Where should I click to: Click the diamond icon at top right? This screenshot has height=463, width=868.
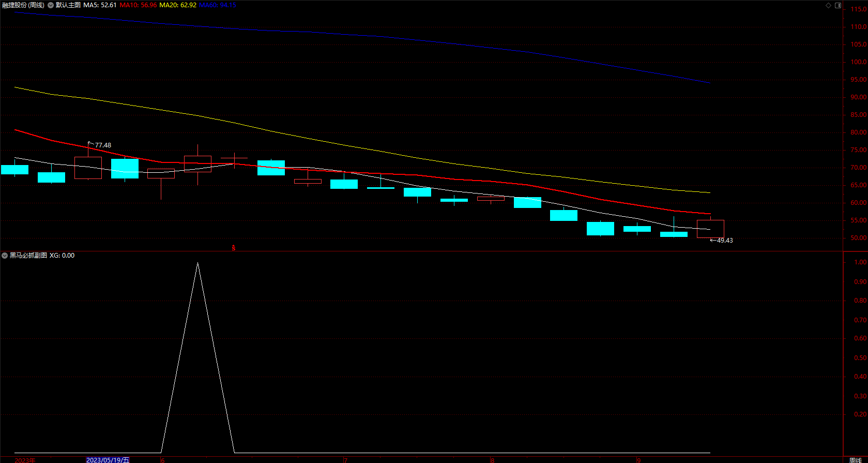click(x=828, y=5)
